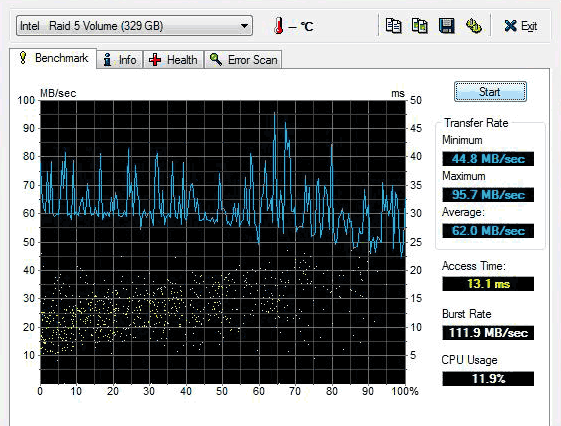
Task: Switch to the Health tab
Action: pos(174,59)
